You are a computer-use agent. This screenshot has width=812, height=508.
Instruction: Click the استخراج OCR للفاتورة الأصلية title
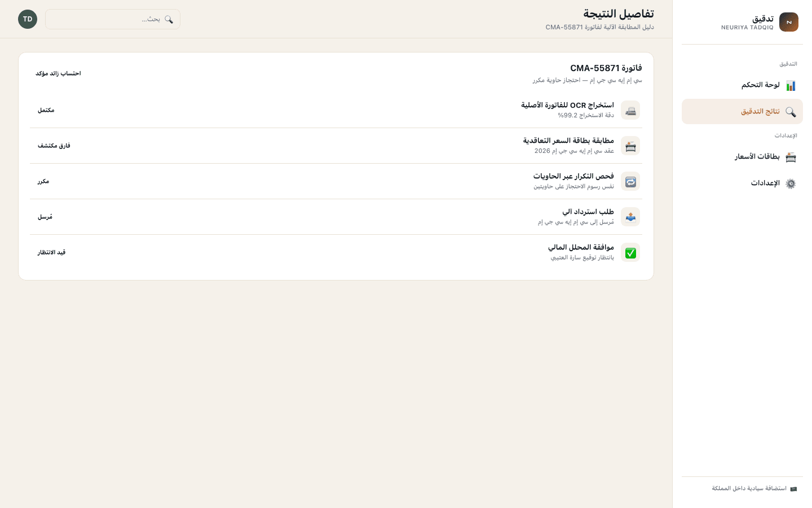567,106
